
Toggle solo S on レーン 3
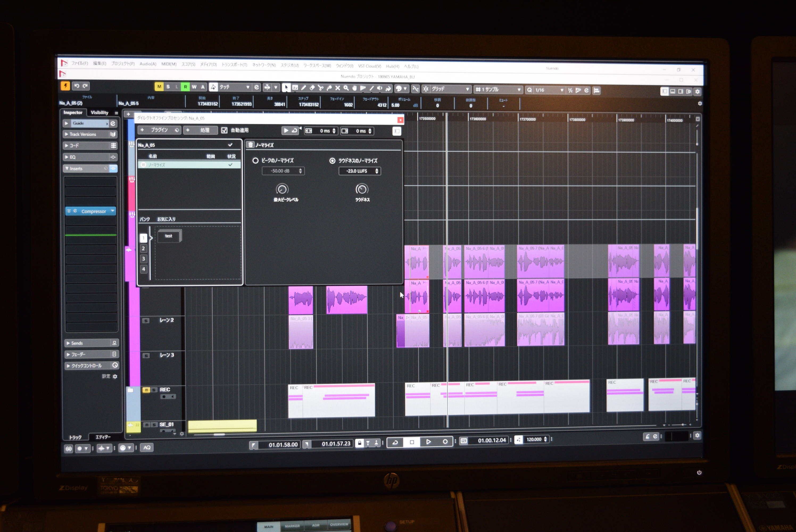(x=146, y=356)
